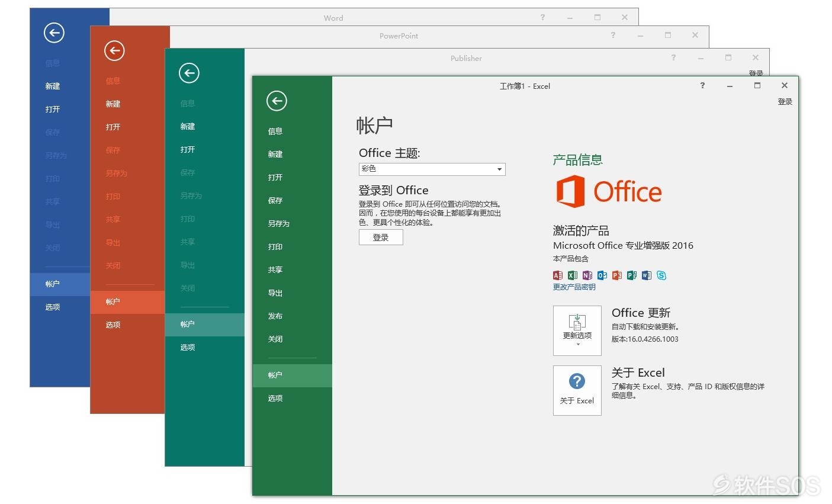Click the text Microsoft Office 专业增强版 2016
Viewport: 832px width, 504px height.
click(623, 246)
